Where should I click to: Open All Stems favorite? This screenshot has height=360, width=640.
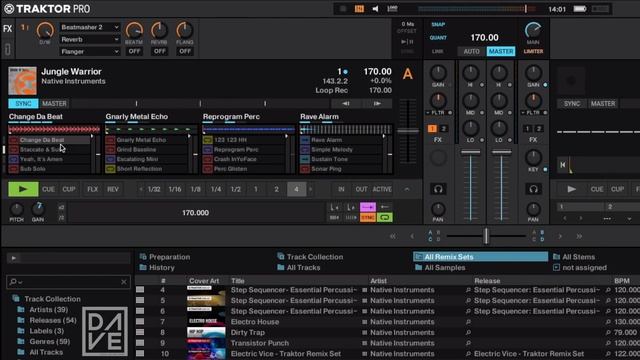point(574,257)
